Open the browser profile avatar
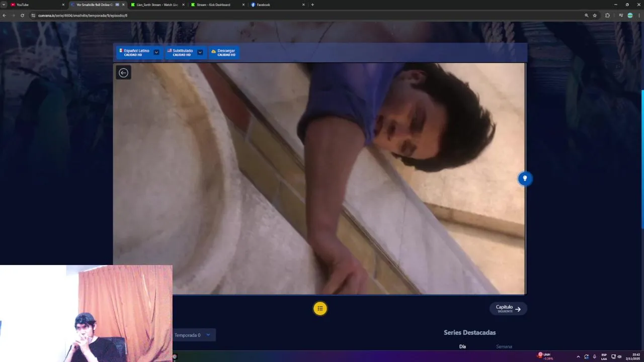The height and width of the screenshot is (362, 644). [x=630, y=16]
